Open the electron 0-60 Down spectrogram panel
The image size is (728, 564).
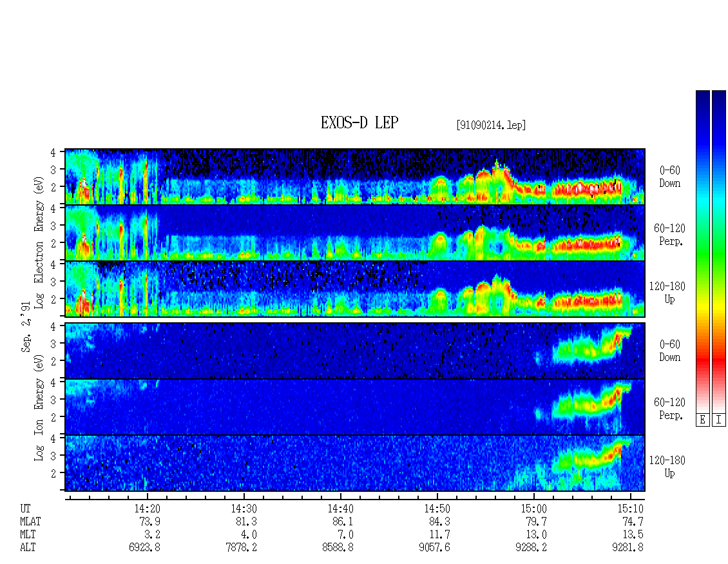355,177
